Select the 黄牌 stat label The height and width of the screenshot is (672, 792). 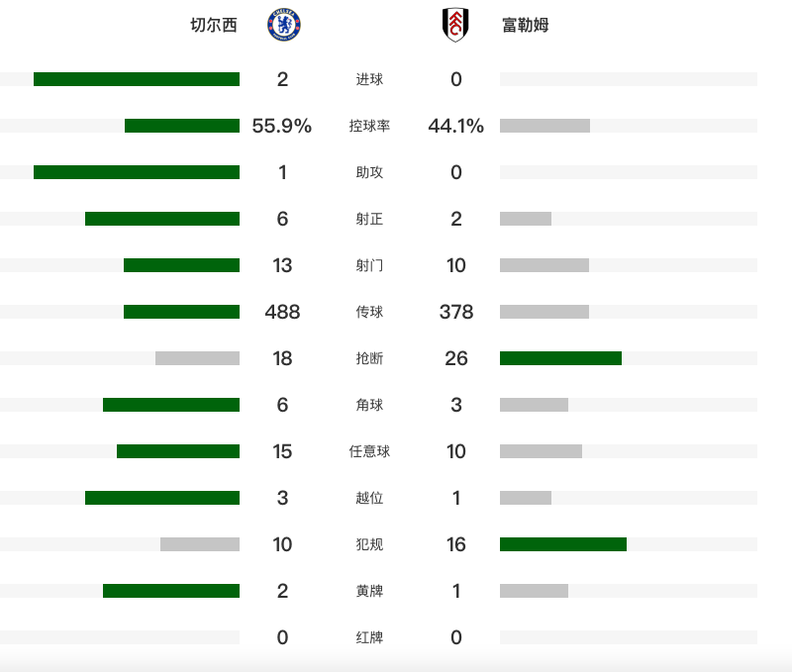(x=369, y=591)
